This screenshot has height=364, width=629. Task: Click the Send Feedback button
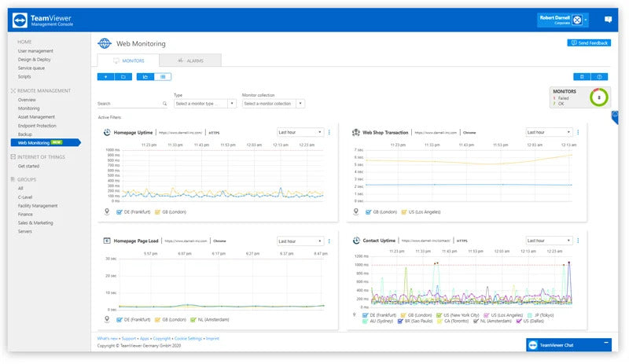click(x=588, y=43)
